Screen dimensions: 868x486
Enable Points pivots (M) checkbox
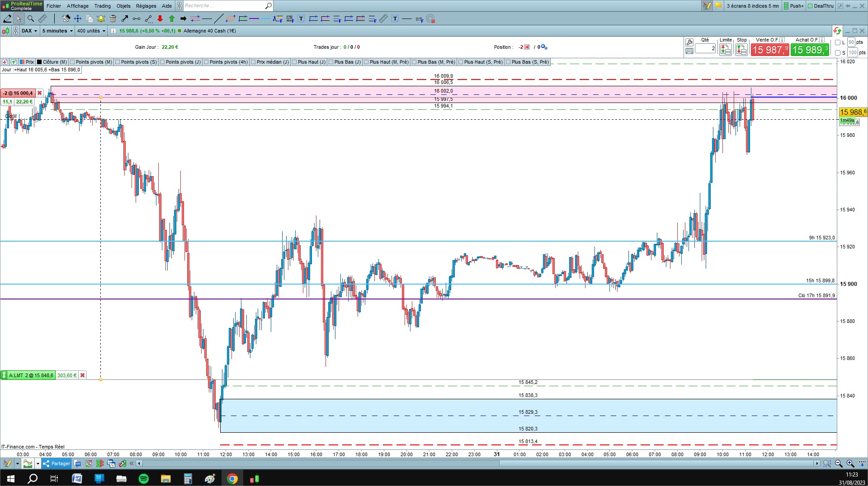pyautogui.click(x=72, y=62)
